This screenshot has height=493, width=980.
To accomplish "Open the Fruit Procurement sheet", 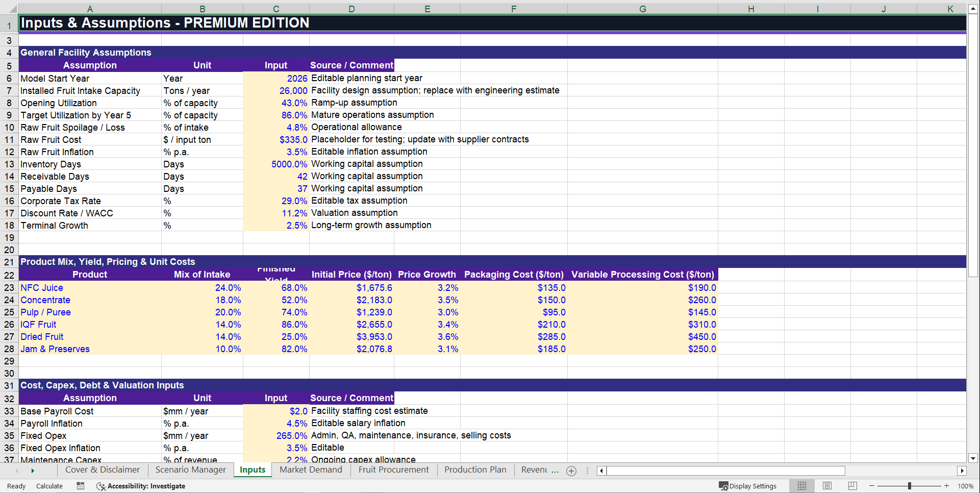I will [x=394, y=470].
